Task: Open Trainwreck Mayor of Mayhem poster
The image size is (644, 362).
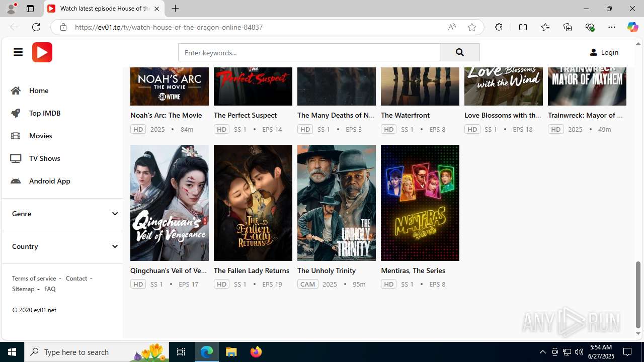Action: point(587,86)
